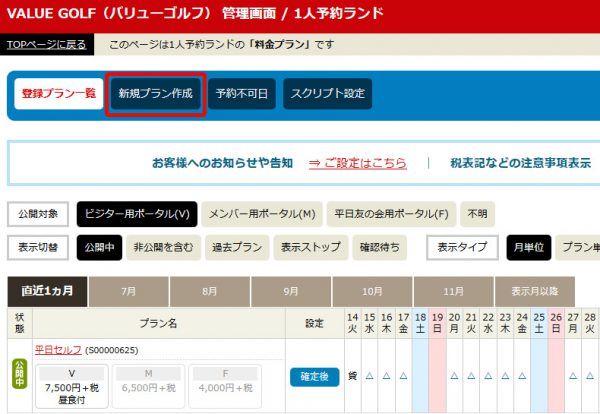Click the 確定後 setting button

(315, 377)
